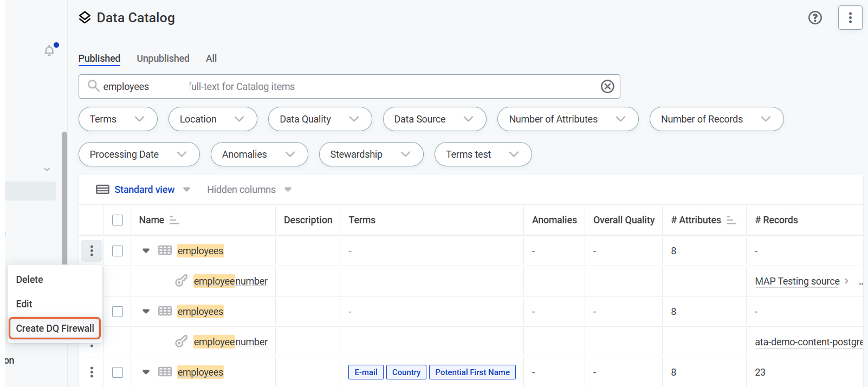Clear the employees search text
Viewport: 868px width, 387px height.
[607, 87]
